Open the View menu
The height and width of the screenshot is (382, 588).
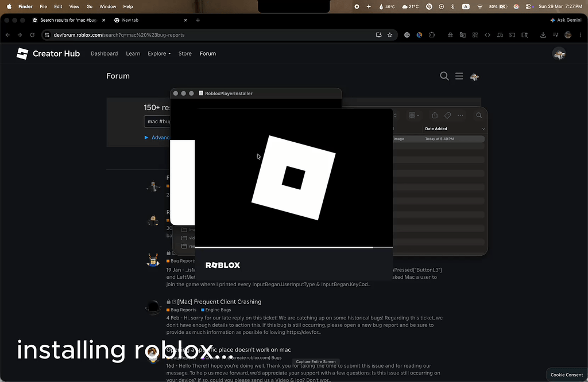[74, 6]
